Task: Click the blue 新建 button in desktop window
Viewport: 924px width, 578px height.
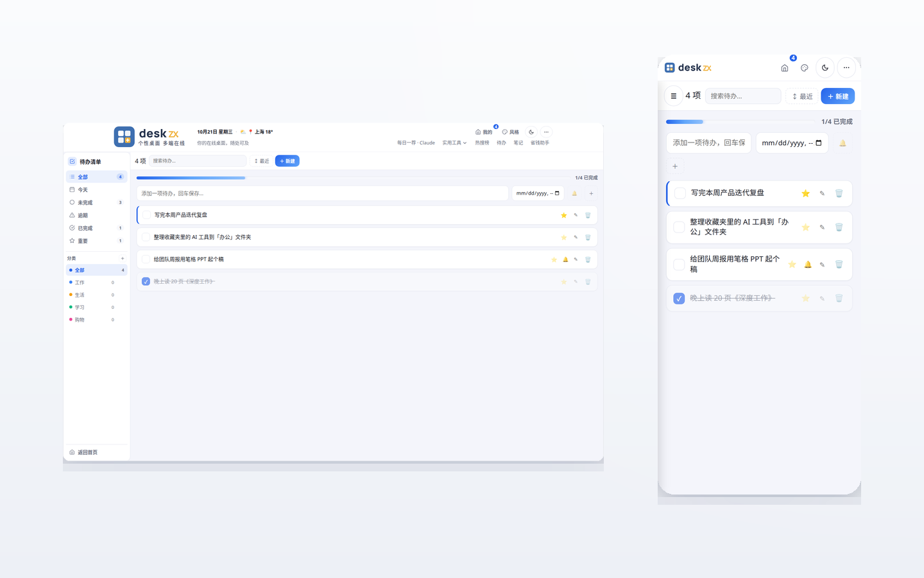Action: tap(287, 161)
